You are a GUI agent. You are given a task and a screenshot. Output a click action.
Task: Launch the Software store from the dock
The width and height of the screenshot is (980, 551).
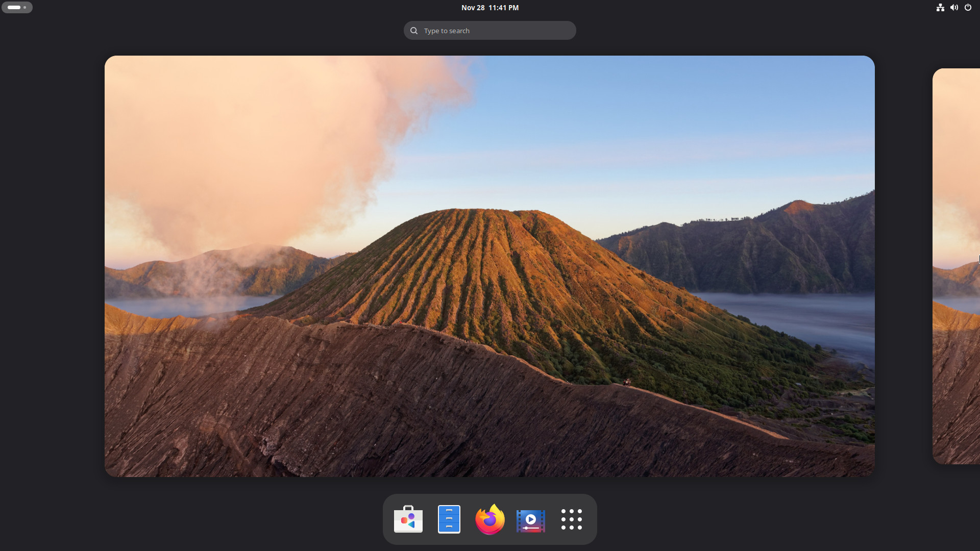point(408,519)
